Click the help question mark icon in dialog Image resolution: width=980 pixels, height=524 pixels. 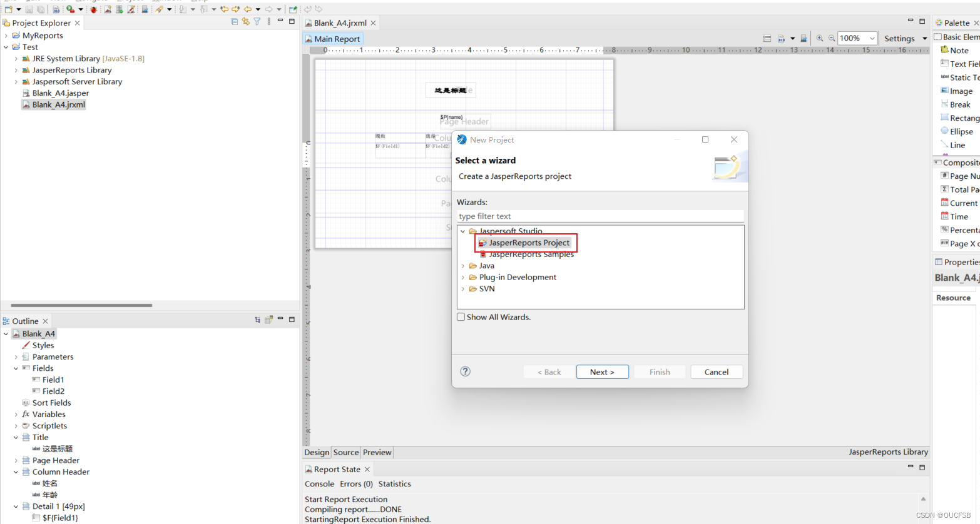click(x=465, y=371)
